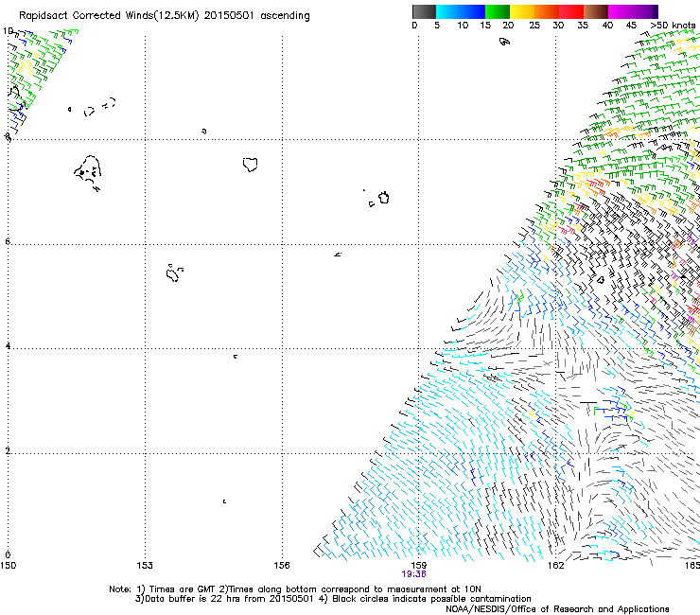Click the brown 35-40 knots legend color
This screenshot has width=700, height=615.
click(x=596, y=11)
